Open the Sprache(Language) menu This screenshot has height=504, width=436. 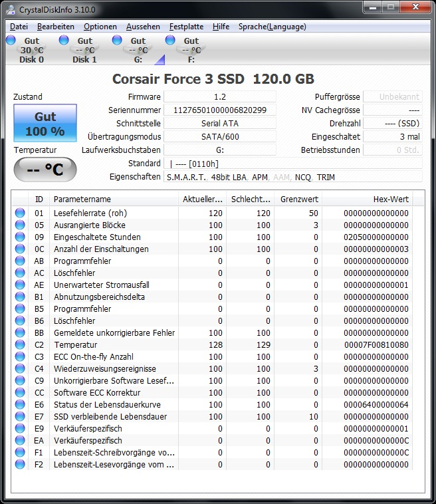coord(272,27)
